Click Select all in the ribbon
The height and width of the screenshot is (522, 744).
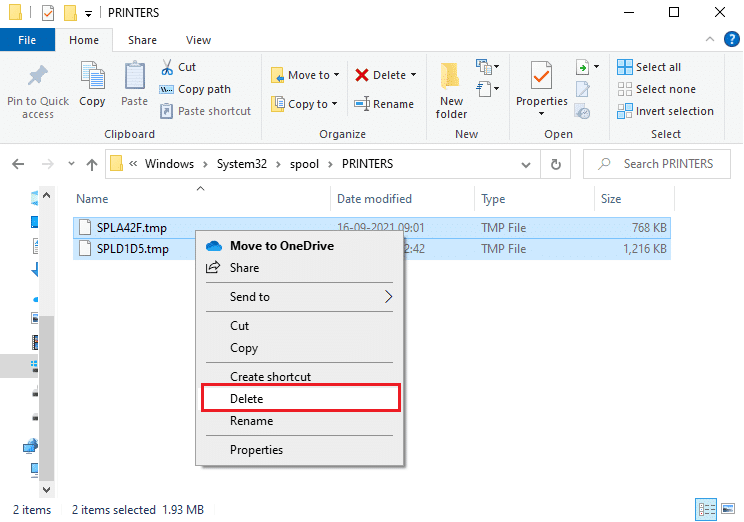tap(649, 67)
